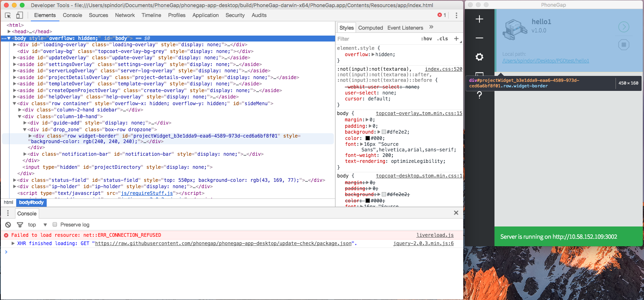Click the stop button for hello1 project

(624, 45)
